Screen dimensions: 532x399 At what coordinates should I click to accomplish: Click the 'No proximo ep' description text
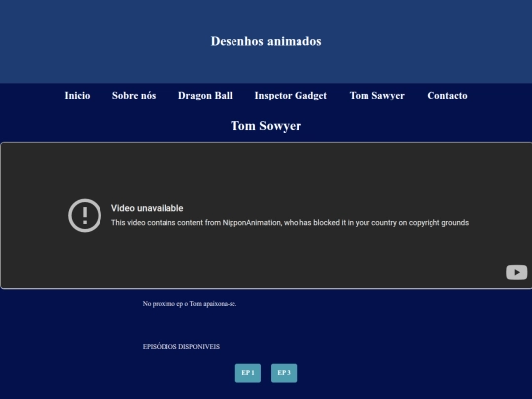pos(189,304)
